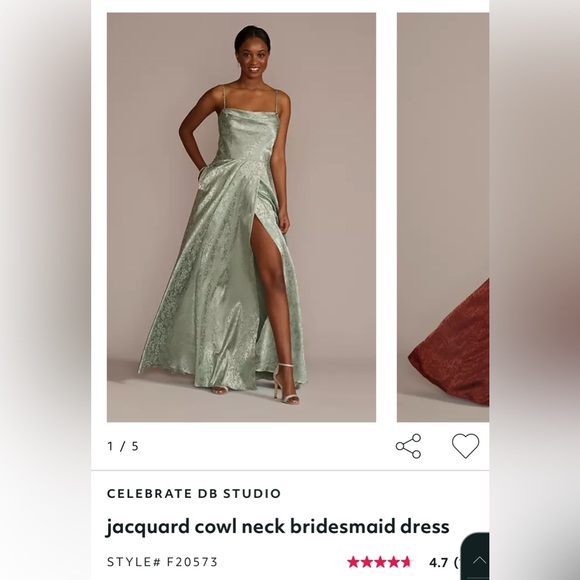Open the sage green dress photo
Image resolution: width=580 pixels, height=580 pixels.
point(241,217)
